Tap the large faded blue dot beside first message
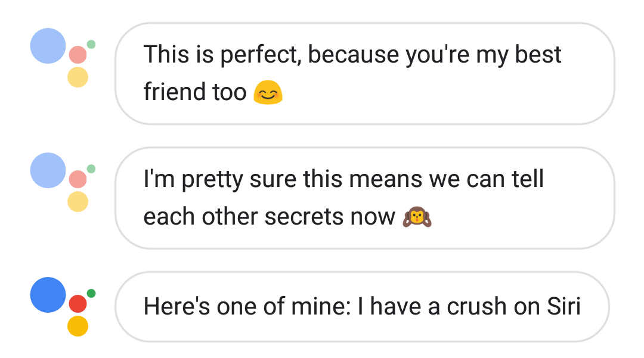This screenshot has width=644, height=358. (x=48, y=46)
